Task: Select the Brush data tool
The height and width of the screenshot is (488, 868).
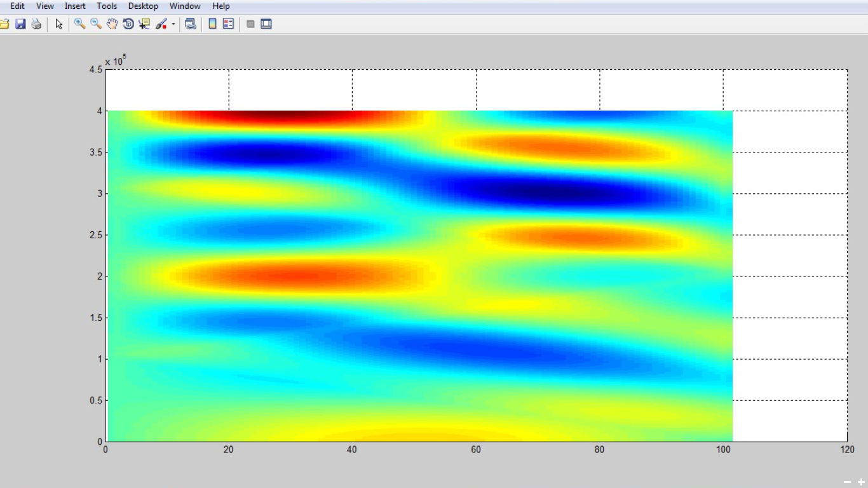Action: (x=161, y=24)
